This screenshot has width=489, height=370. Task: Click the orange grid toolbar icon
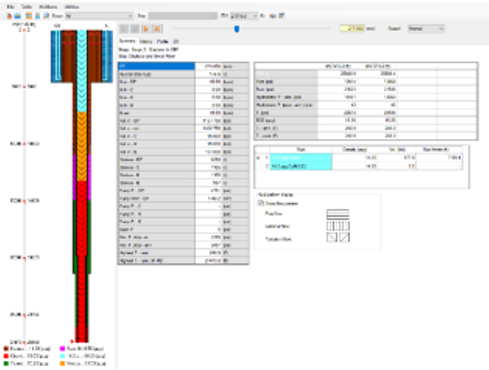[x=29, y=16]
